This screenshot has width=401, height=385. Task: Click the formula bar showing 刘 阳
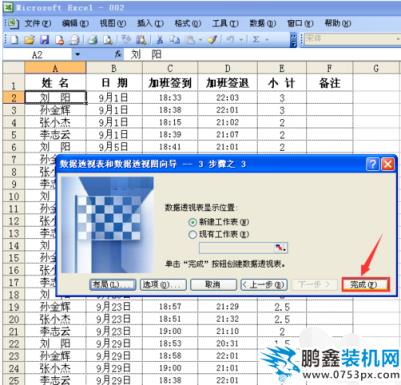tap(262, 54)
